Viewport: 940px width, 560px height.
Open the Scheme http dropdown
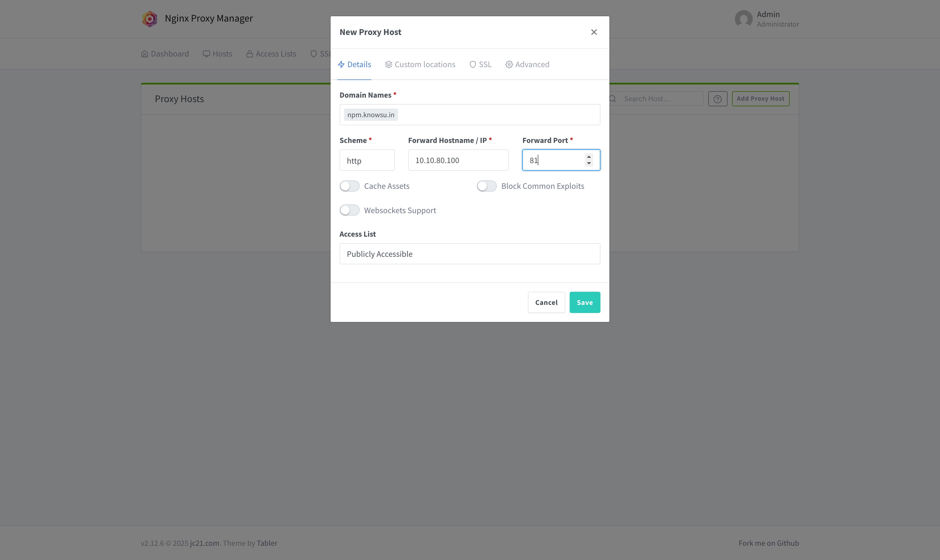pyautogui.click(x=367, y=160)
